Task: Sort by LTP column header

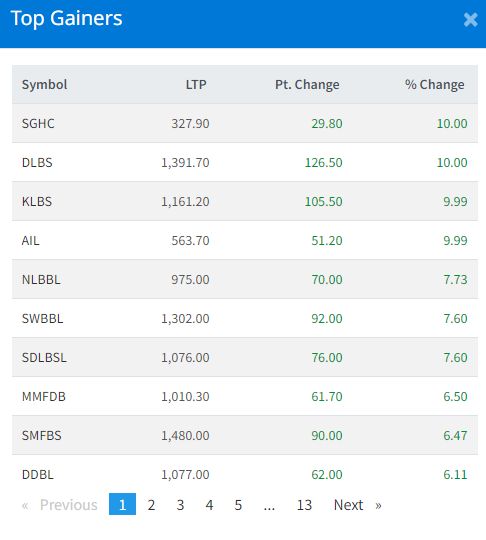Action: pos(196,84)
